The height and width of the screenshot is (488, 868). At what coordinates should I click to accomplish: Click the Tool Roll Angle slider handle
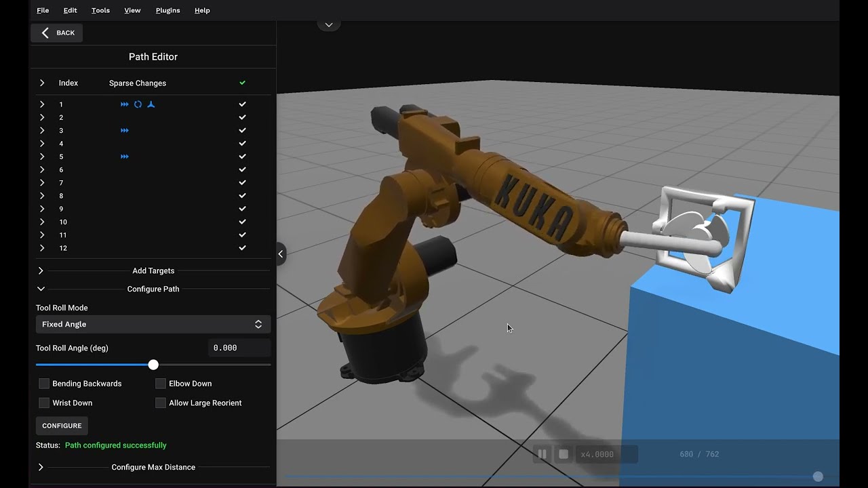click(153, 365)
